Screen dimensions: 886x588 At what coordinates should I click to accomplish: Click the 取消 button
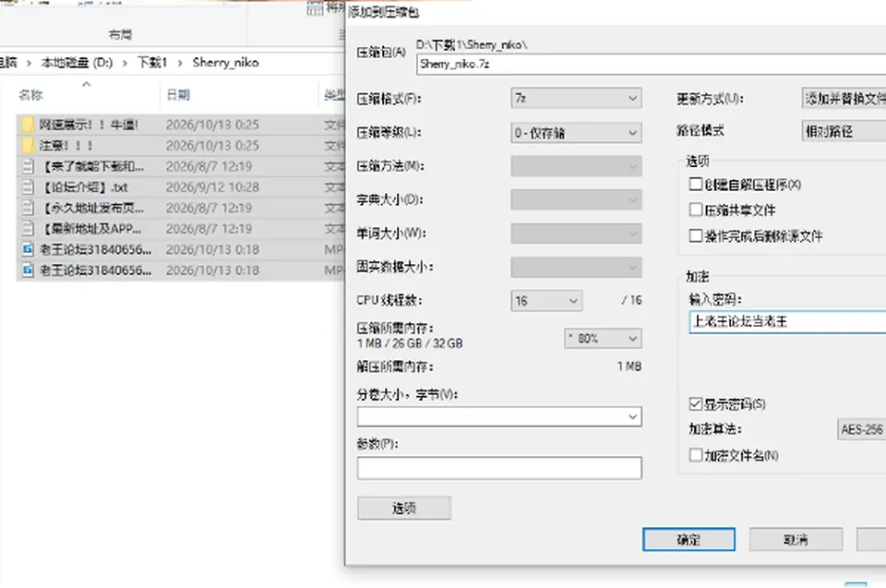[796, 539]
